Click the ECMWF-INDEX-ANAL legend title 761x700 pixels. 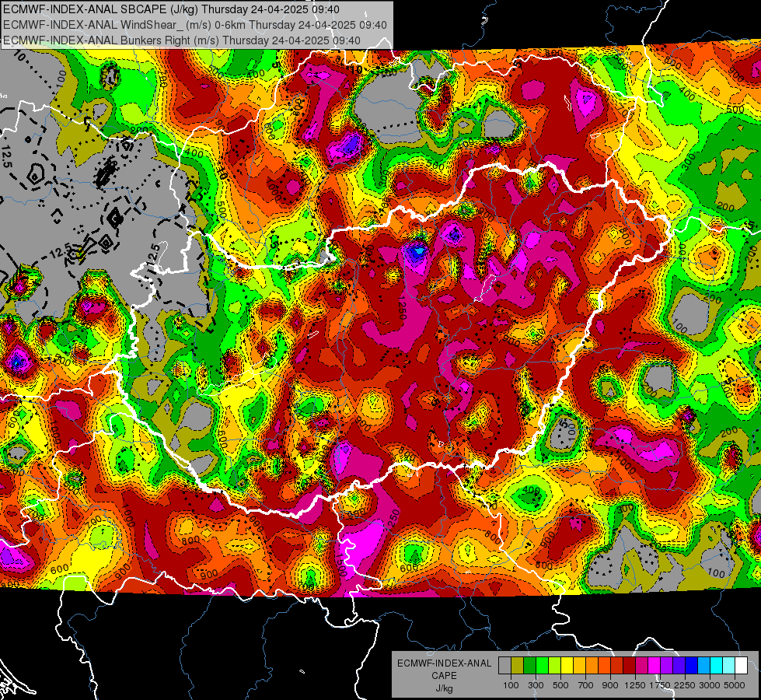444,663
